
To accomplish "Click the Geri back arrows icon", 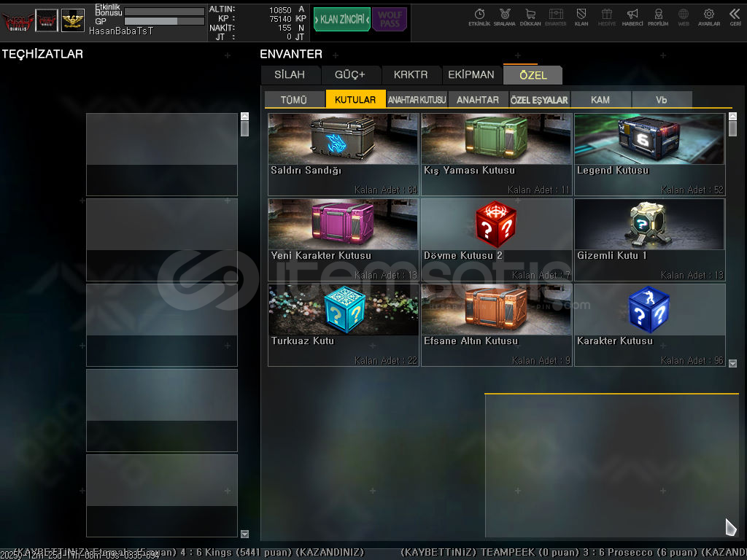I will click(735, 16).
